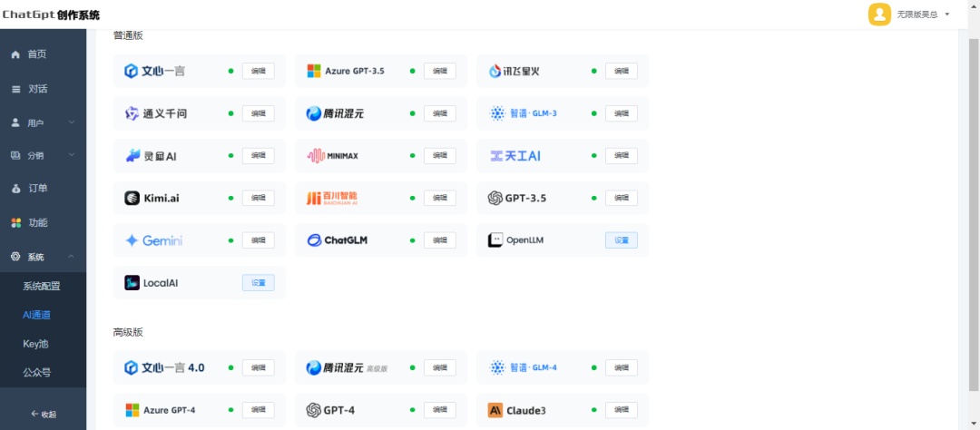
Task: Click the Kimi.ai logo icon
Action: (x=132, y=198)
